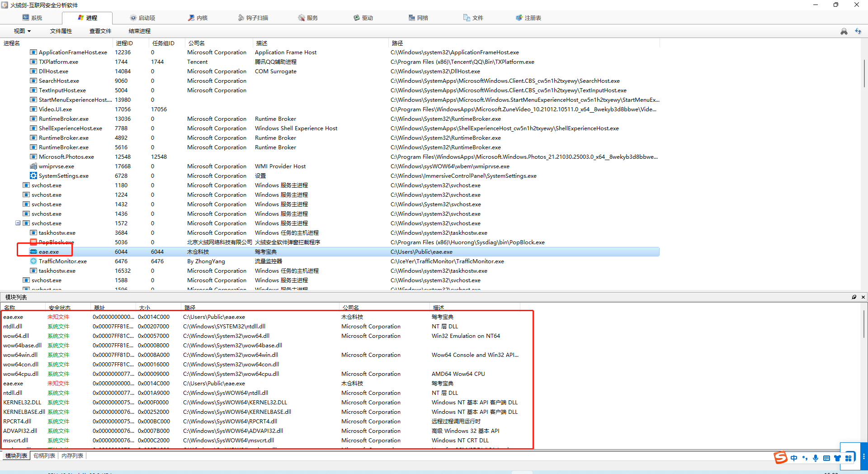Pin the module list panel
This screenshot has width=868, height=474.
pos(854,297)
